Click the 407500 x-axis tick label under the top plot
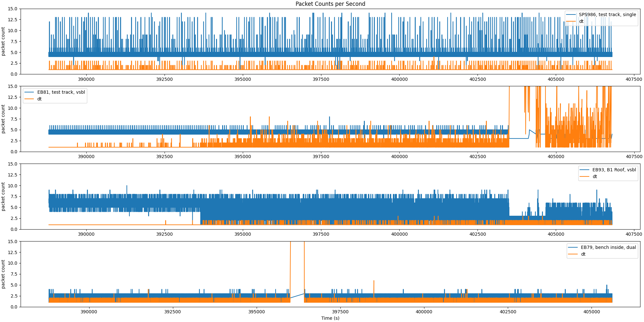 pyautogui.click(x=634, y=79)
